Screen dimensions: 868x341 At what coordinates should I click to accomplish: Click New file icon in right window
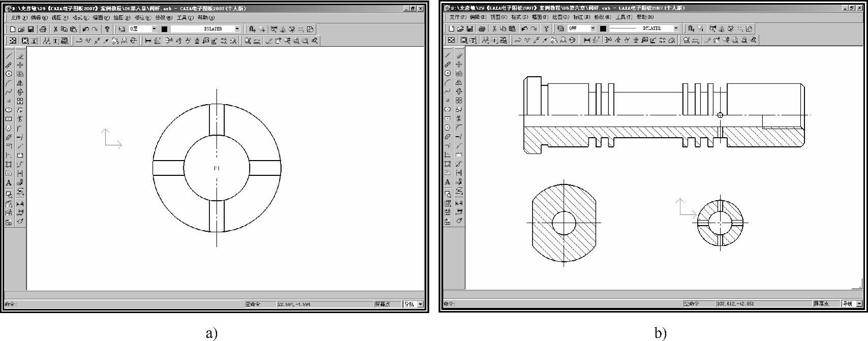point(452,29)
